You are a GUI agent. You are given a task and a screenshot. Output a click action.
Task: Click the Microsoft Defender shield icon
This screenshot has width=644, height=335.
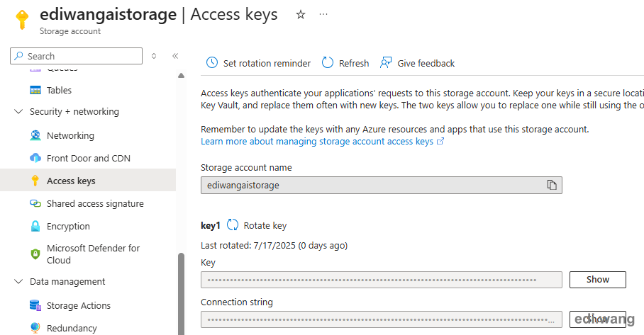(x=35, y=254)
